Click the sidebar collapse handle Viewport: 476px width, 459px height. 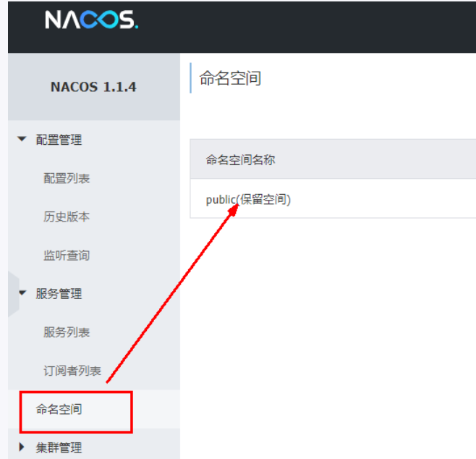(14, 294)
